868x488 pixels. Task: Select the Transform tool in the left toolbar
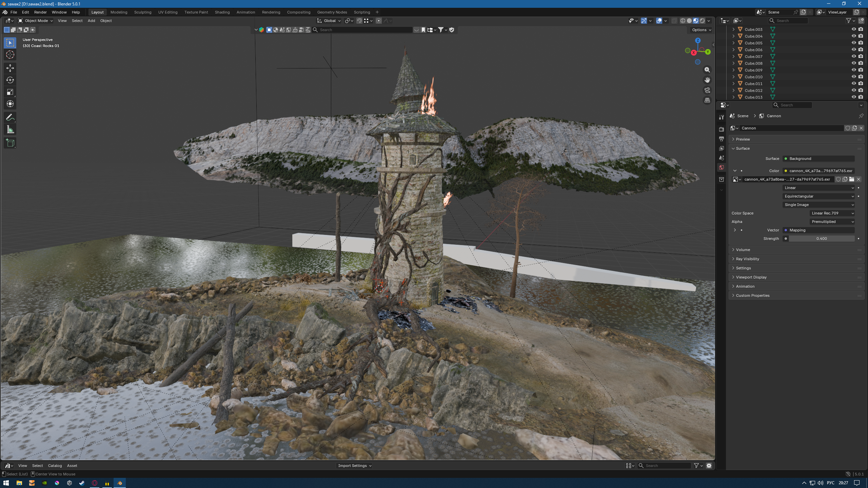(10, 104)
